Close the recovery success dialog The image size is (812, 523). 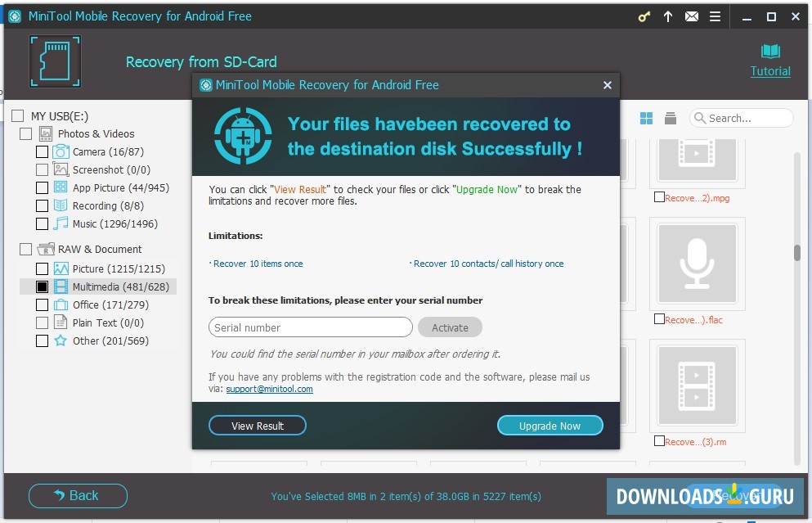coord(608,85)
